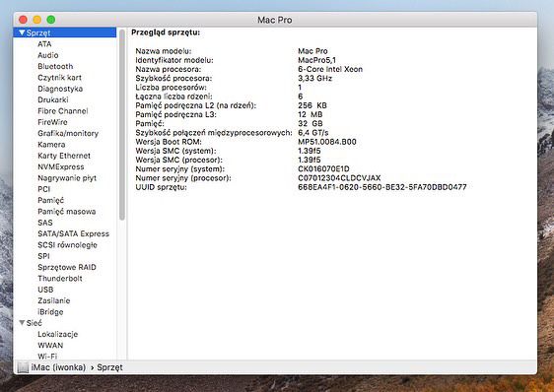Open the WWAN network section
554x392 pixels.
click(x=50, y=346)
